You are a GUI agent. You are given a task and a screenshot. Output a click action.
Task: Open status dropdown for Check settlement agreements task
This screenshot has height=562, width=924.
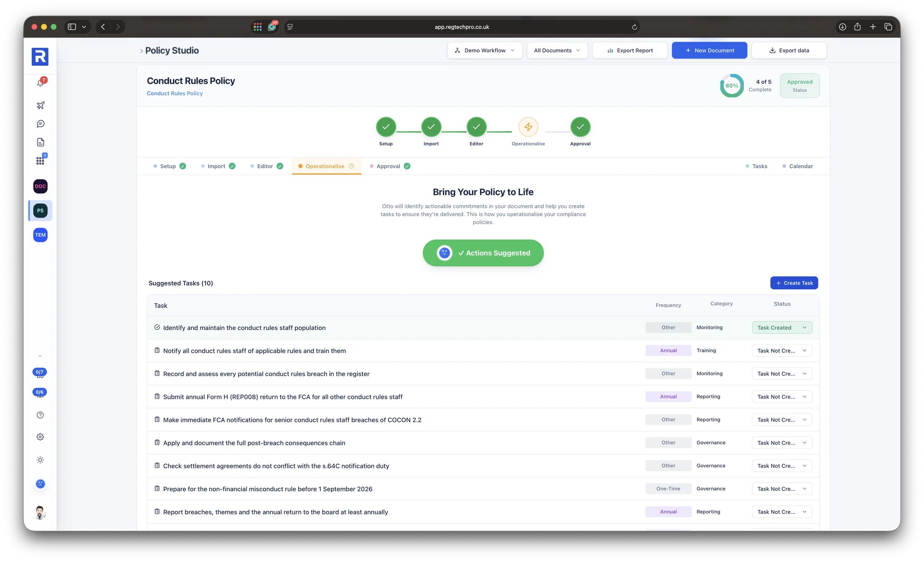pyautogui.click(x=782, y=465)
